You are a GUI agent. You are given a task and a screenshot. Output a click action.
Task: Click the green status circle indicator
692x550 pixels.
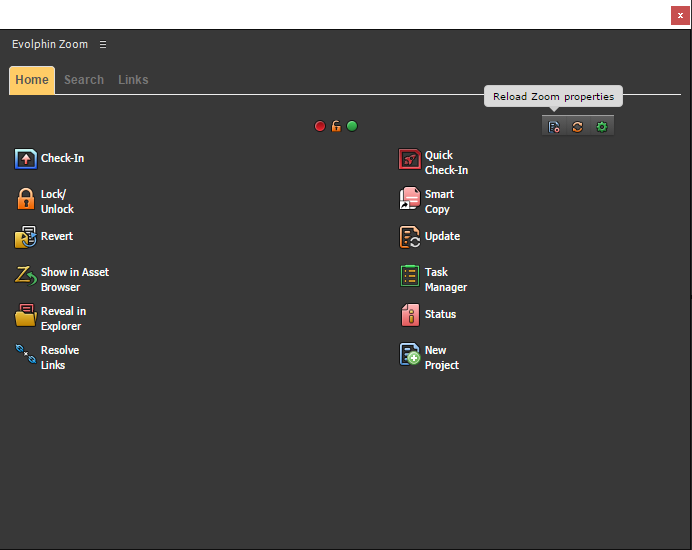pos(352,126)
